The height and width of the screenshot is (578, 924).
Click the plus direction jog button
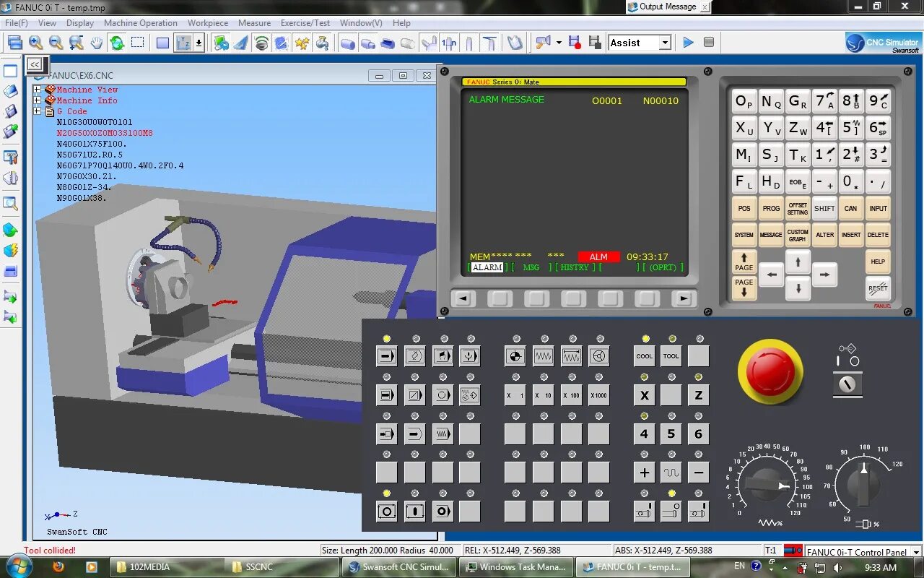(x=645, y=473)
